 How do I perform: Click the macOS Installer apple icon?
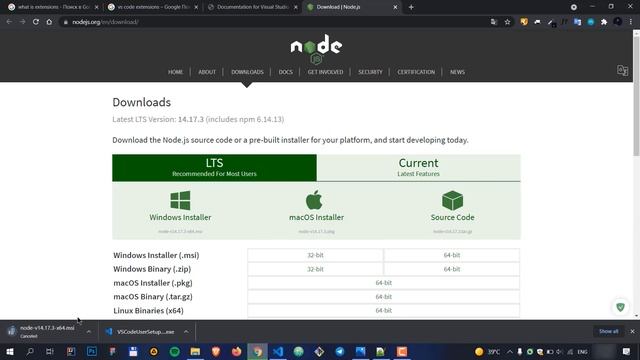[x=314, y=200]
